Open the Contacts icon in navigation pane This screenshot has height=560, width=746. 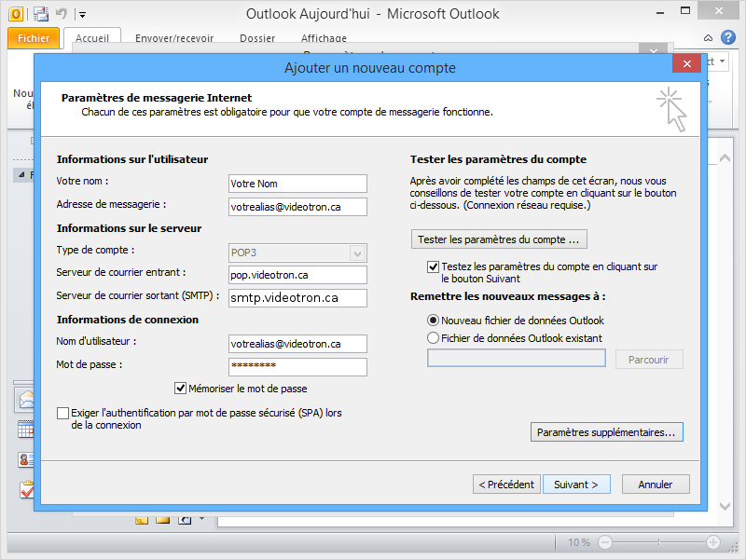pyautogui.click(x=25, y=459)
